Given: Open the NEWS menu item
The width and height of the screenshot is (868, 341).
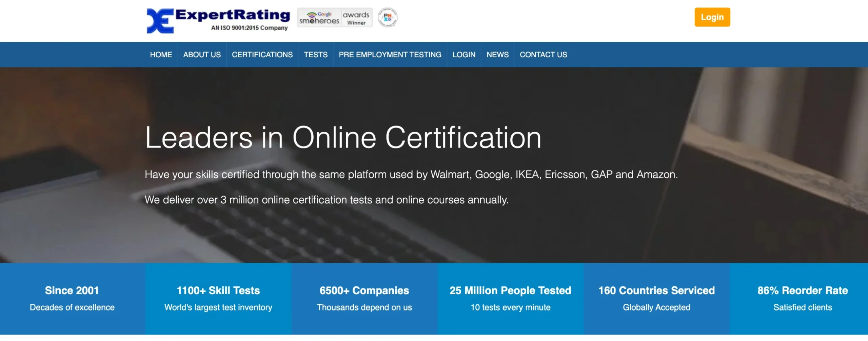Looking at the screenshot, I should [497, 55].
